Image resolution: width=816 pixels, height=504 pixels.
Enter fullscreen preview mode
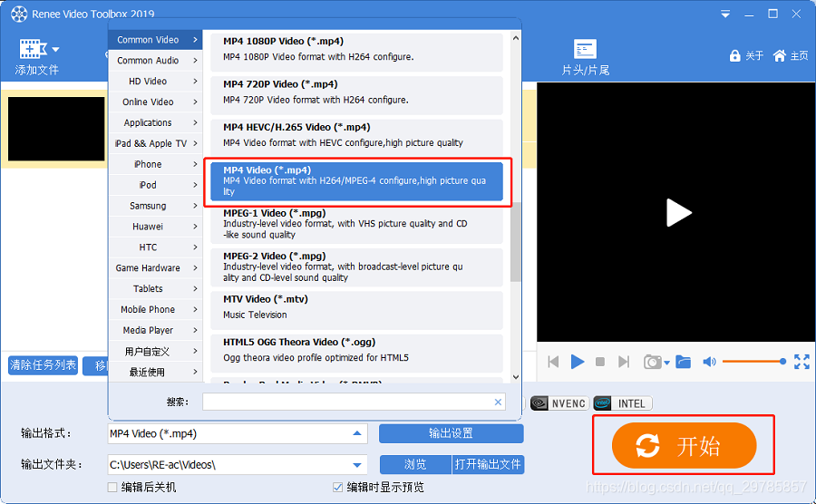[801, 362]
